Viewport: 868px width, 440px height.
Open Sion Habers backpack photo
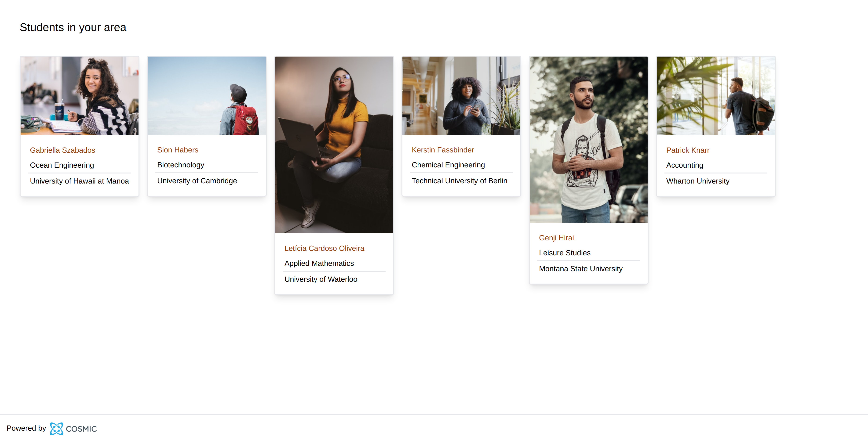pyautogui.click(x=207, y=96)
